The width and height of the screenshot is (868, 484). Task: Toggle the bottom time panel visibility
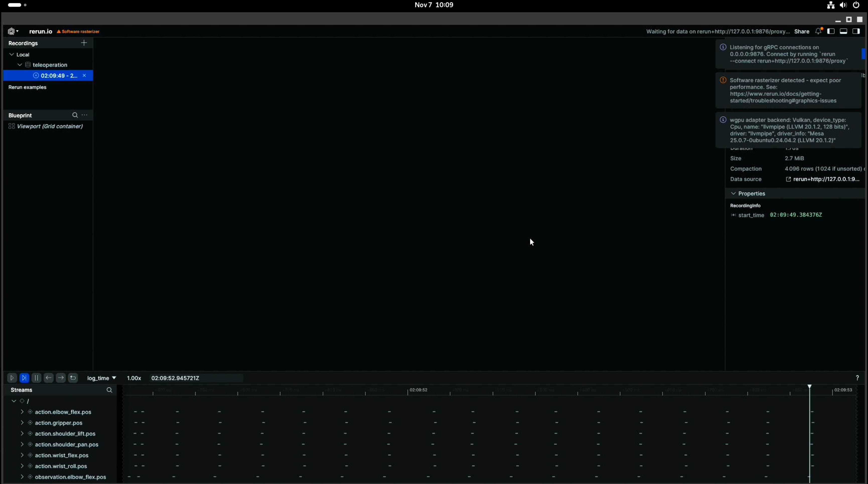pyautogui.click(x=843, y=31)
